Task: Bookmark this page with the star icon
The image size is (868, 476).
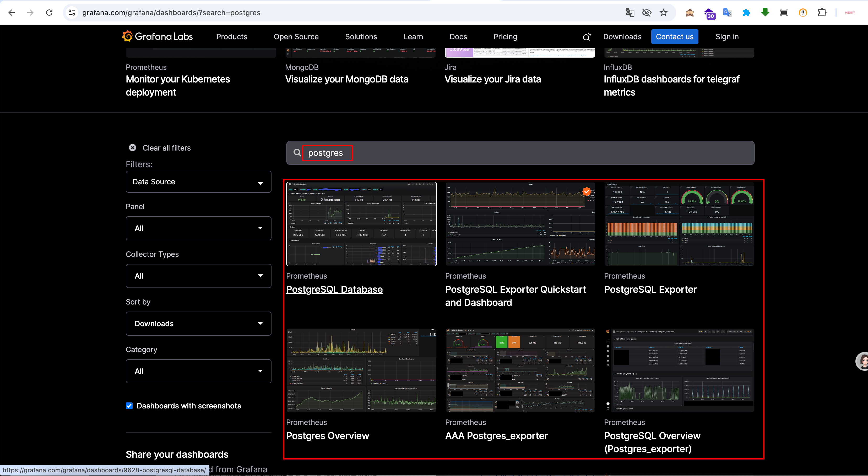Action: [664, 13]
